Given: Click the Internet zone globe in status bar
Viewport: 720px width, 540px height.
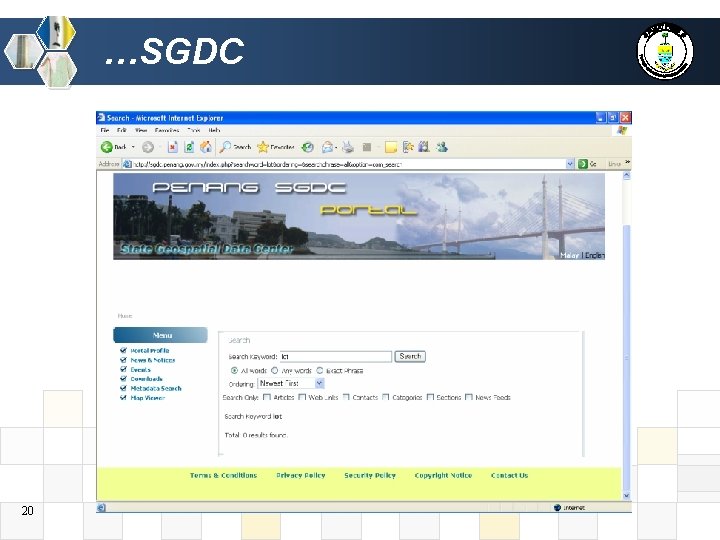Looking at the screenshot, I should coord(557,507).
